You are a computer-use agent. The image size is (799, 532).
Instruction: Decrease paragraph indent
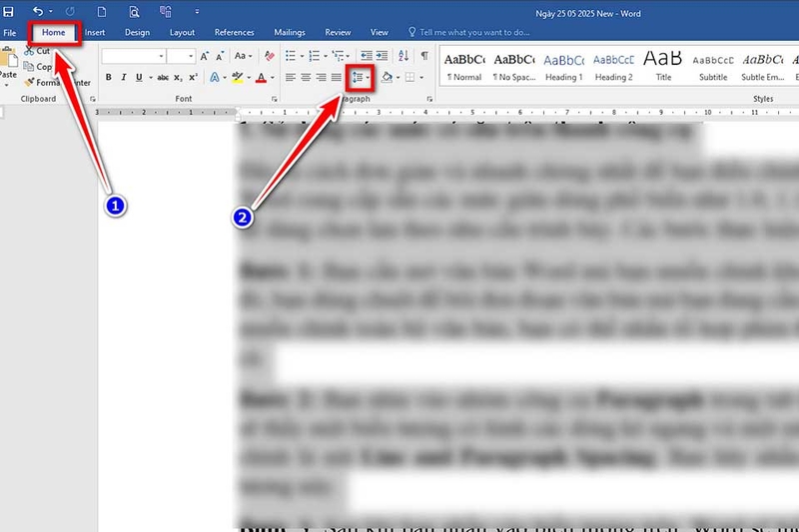point(367,56)
